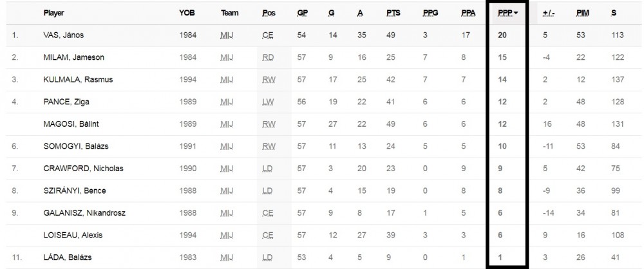Open player MAGOSI, Bálint
Viewport: 644px width, 269px height.
pyautogui.click(x=71, y=124)
